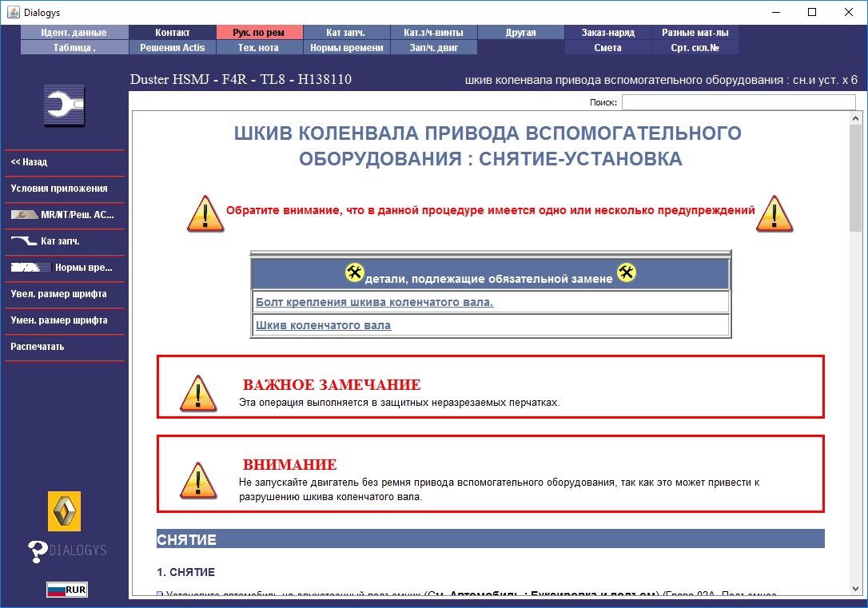868x608 pixels.
Task: Click left tools icon in parts header
Action: point(354,272)
